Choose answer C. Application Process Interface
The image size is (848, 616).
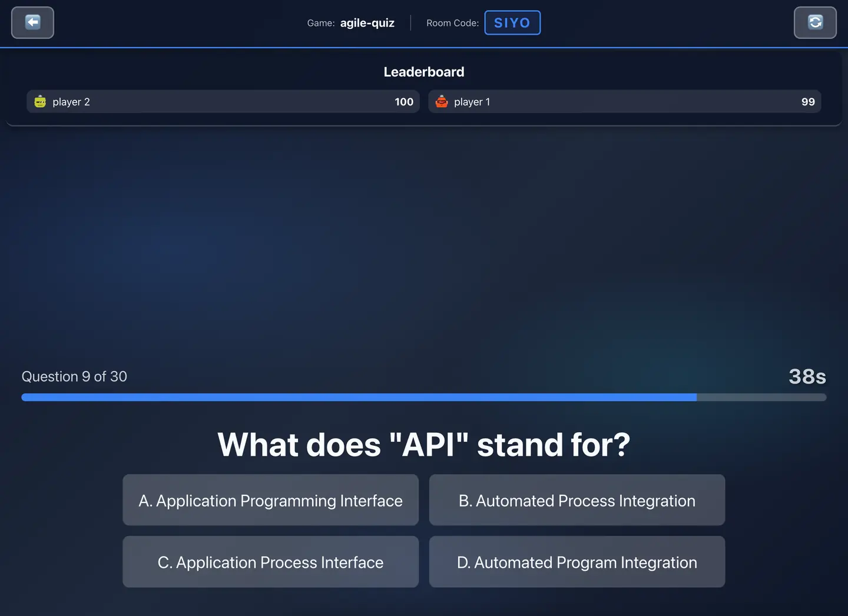coord(270,562)
